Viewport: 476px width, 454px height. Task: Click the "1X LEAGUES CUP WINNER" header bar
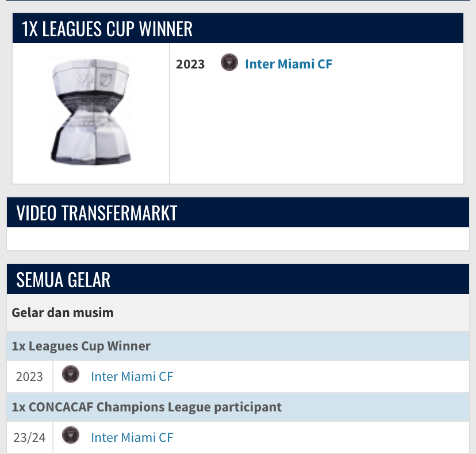[x=237, y=29]
